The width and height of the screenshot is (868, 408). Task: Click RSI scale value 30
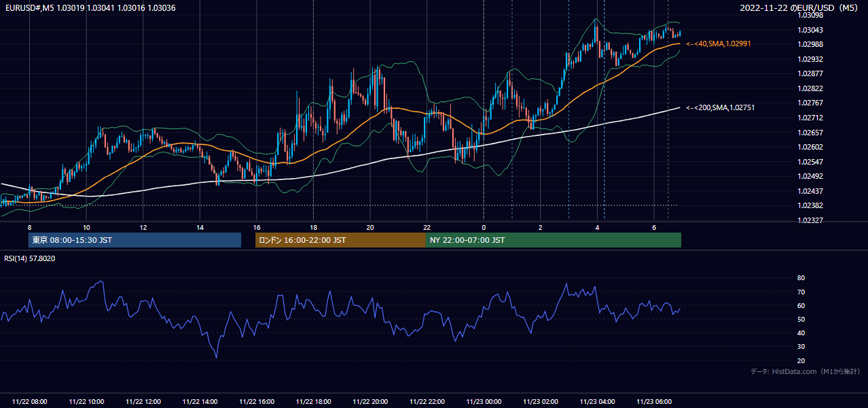click(x=801, y=347)
